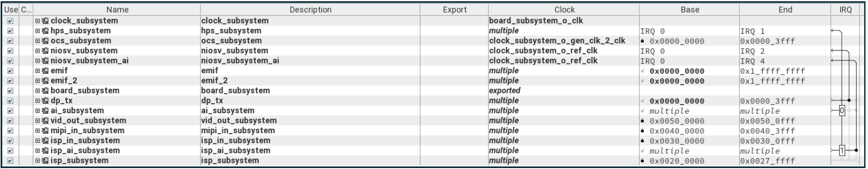The width and height of the screenshot is (868, 169).
Task: Expand the mipi_in_subsystem tree node
Action: tap(38, 131)
